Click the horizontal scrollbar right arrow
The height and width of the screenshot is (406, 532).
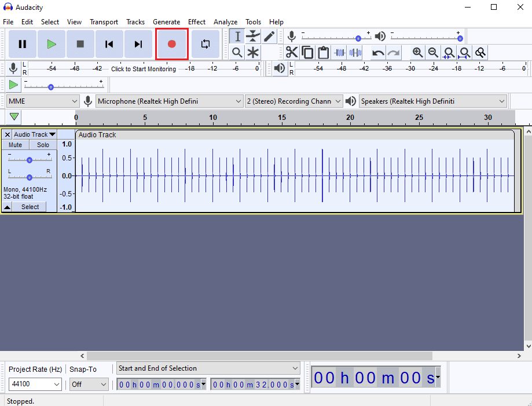tap(519, 356)
